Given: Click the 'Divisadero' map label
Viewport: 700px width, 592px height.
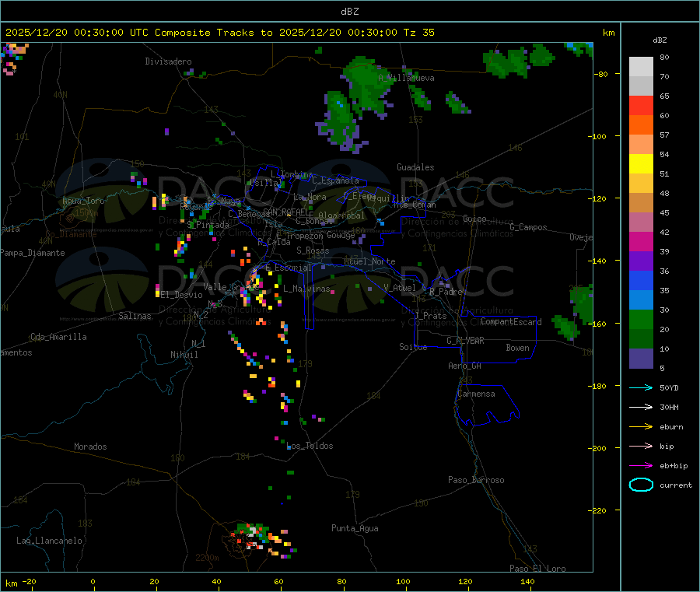Looking at the screenshot, I should 168,61.
